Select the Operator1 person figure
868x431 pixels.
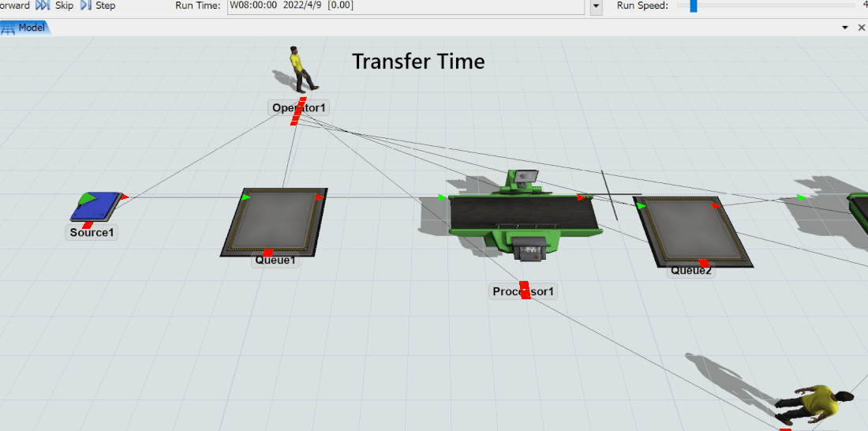[x=302, y=69]
